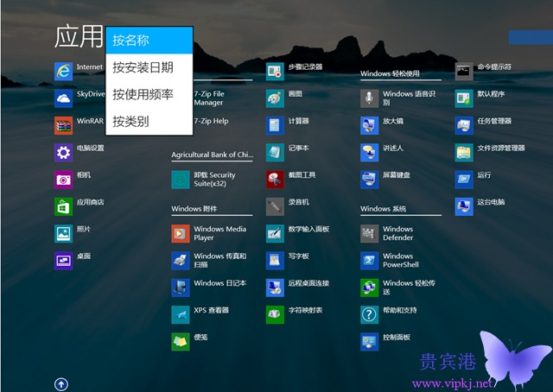The width and height of the screenshot is (553, 392).
Task: Open the 录音机 sound recorder icon
Action: (275, 206)
